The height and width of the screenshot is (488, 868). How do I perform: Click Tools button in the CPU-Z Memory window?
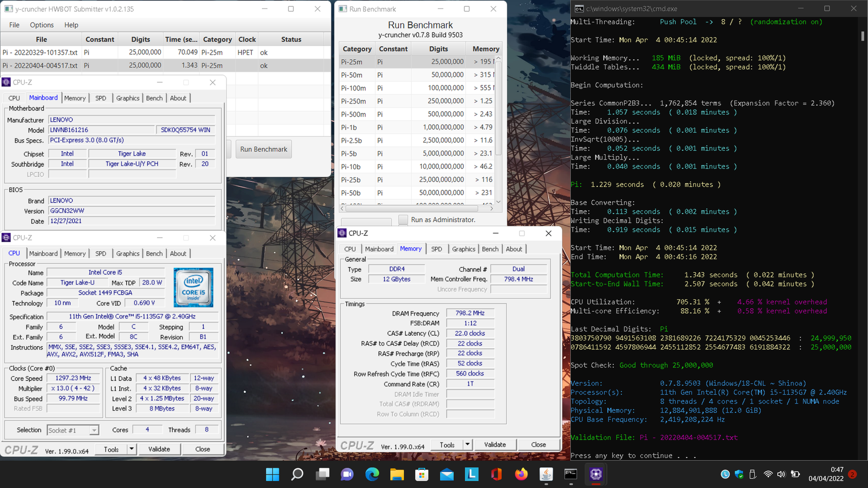click(447, 445)
